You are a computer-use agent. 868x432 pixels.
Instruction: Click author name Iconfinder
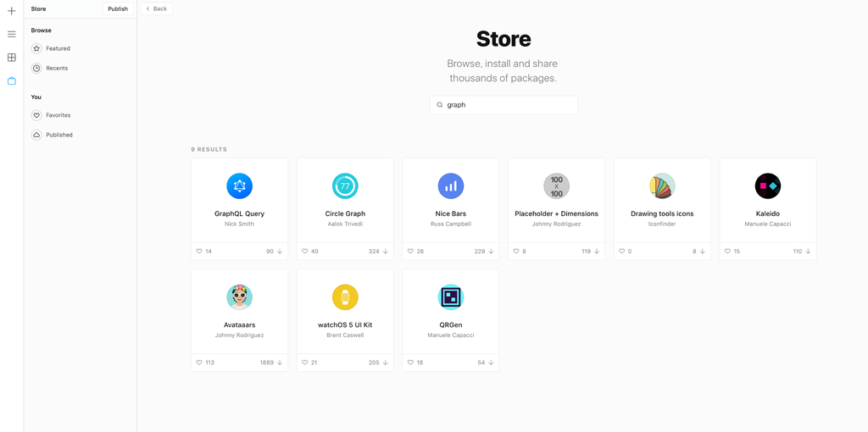[662, 224]
